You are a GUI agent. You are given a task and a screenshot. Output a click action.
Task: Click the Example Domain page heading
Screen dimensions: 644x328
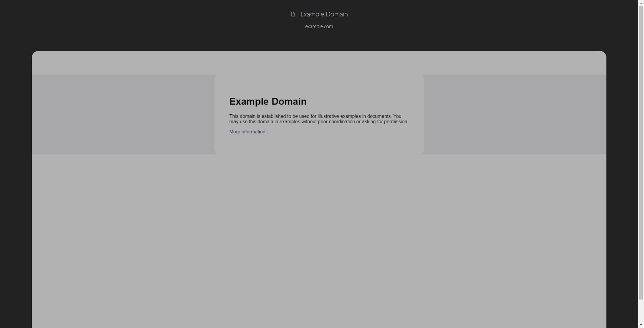tap(268, 101)
